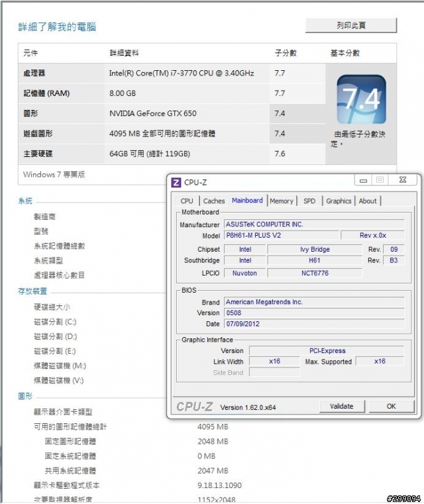
Task: Minimize the CPU-Z window
Action: point(363,180)
